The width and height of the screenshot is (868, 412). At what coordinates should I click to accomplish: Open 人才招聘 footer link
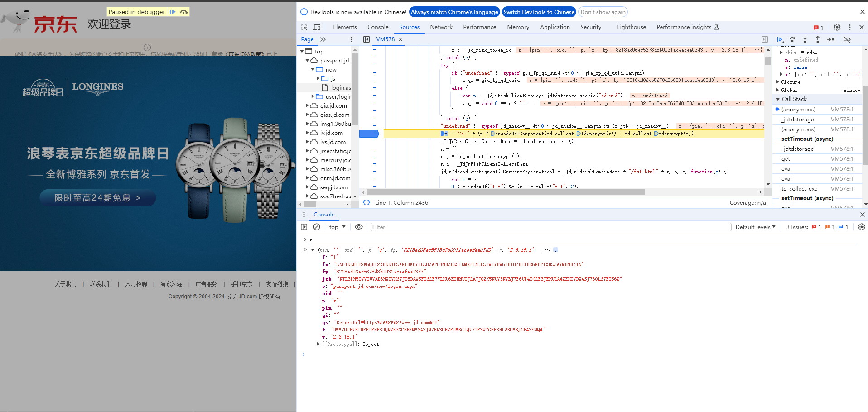[136, 284]
